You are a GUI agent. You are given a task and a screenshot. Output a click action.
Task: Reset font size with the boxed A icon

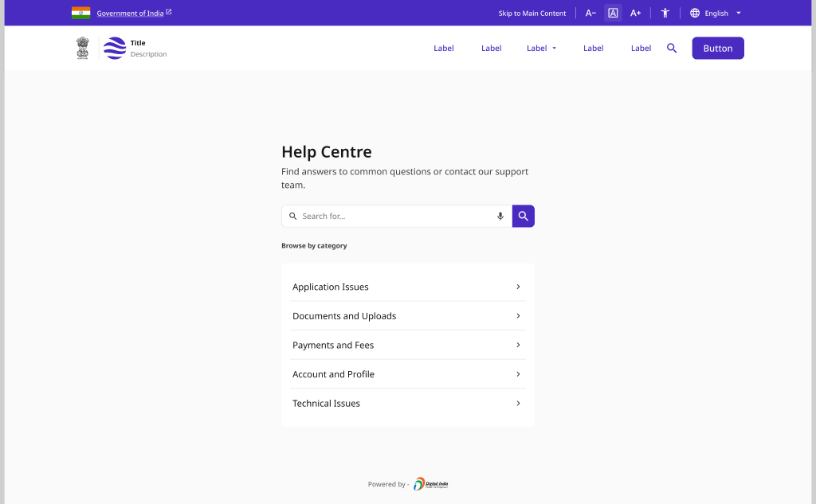(613, 13)
